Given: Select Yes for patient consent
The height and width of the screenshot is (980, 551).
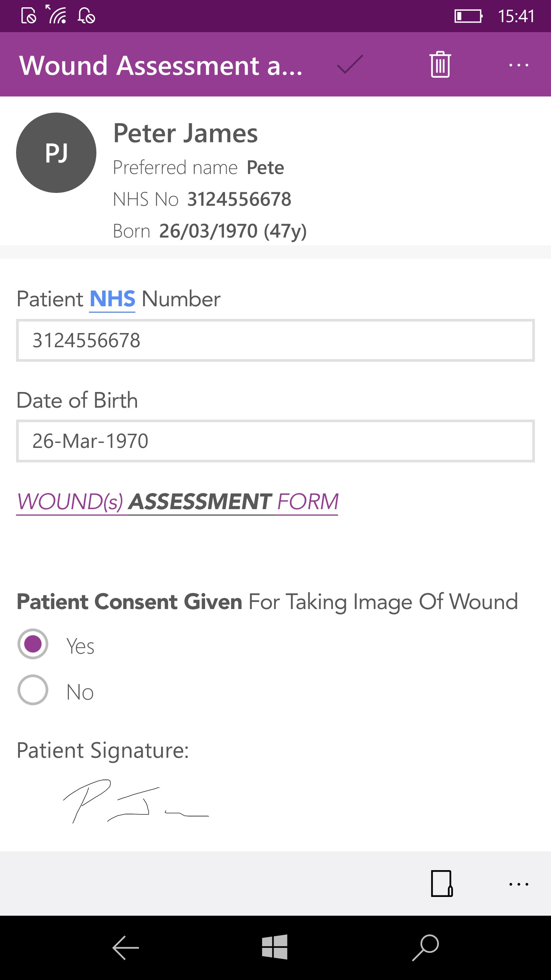Looking at the screenshot, I should (x=33, y=644).
